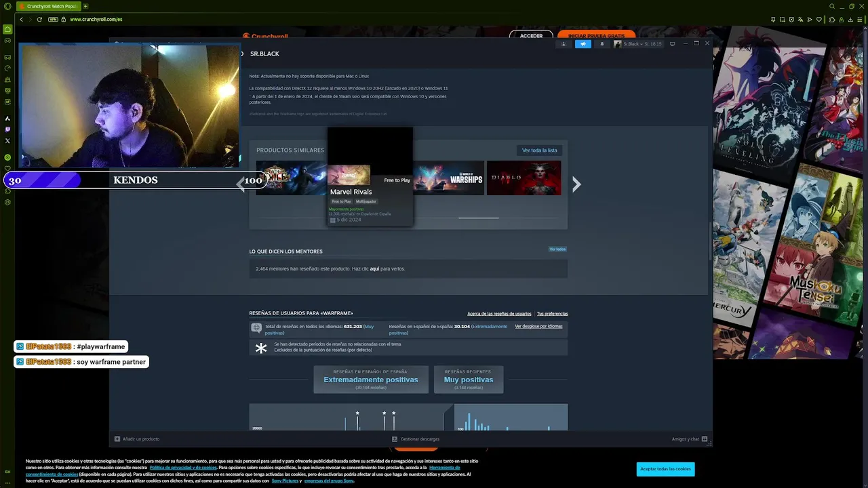Click the Crunchyroll logo

coord(266,37)
